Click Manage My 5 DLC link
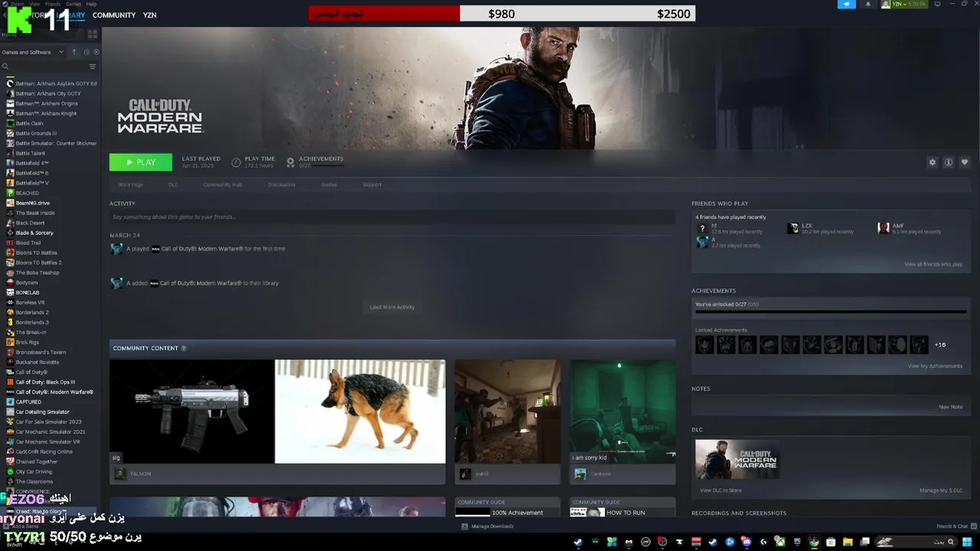Screen dimensions: 980x551 click(941, 491)
